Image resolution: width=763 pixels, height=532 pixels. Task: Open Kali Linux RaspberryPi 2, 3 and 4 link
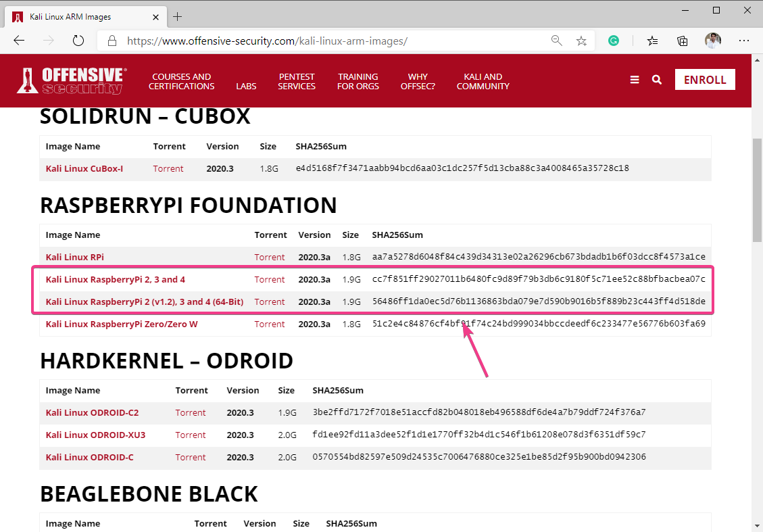coord(116,280)
